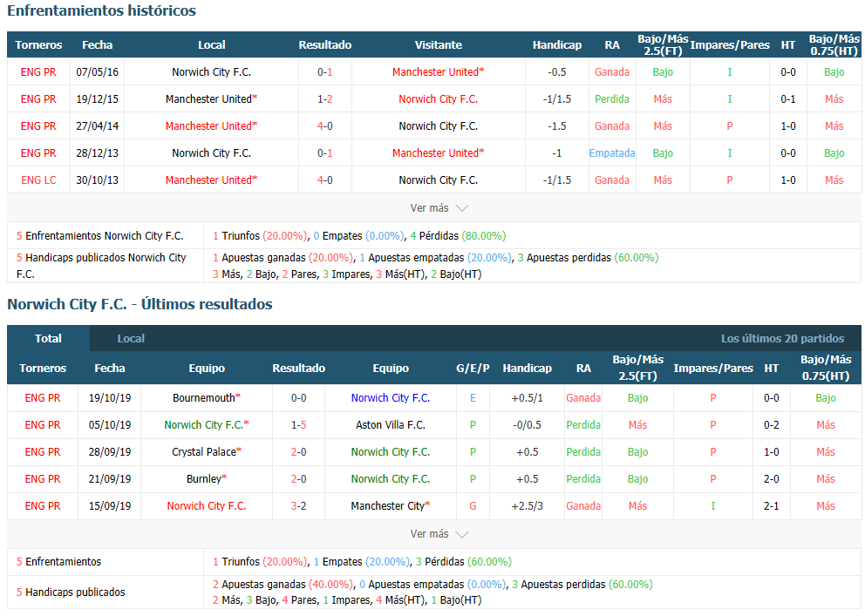865x616 pixels.
Task: Click Crystal Palace in 28/09/19 row
Action: [207, 452]
